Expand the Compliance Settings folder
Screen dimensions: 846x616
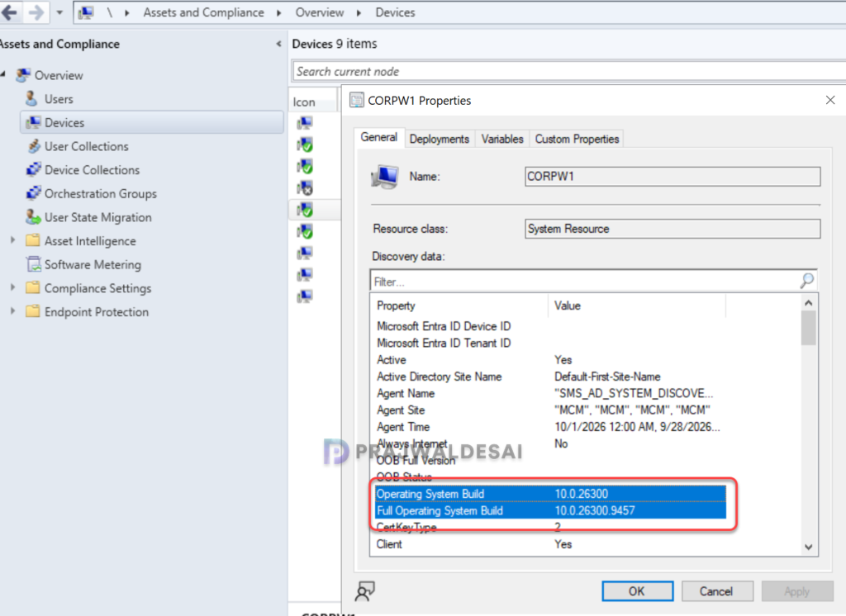[13, 287]
